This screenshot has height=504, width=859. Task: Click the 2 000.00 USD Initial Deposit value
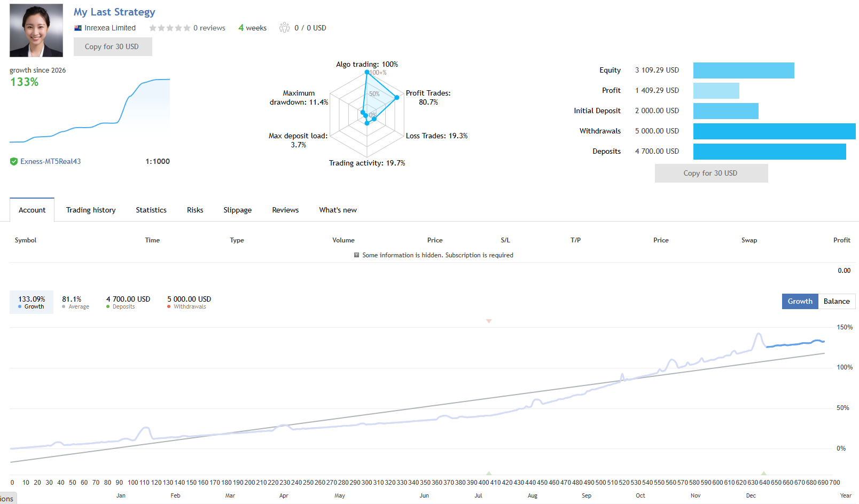click(657, 111)
